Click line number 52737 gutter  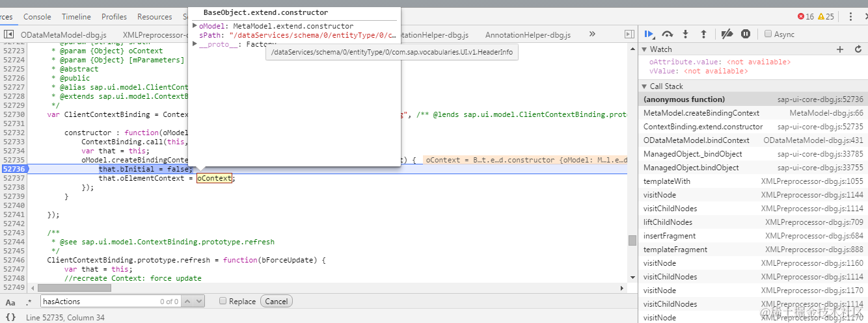pos(14,178)
